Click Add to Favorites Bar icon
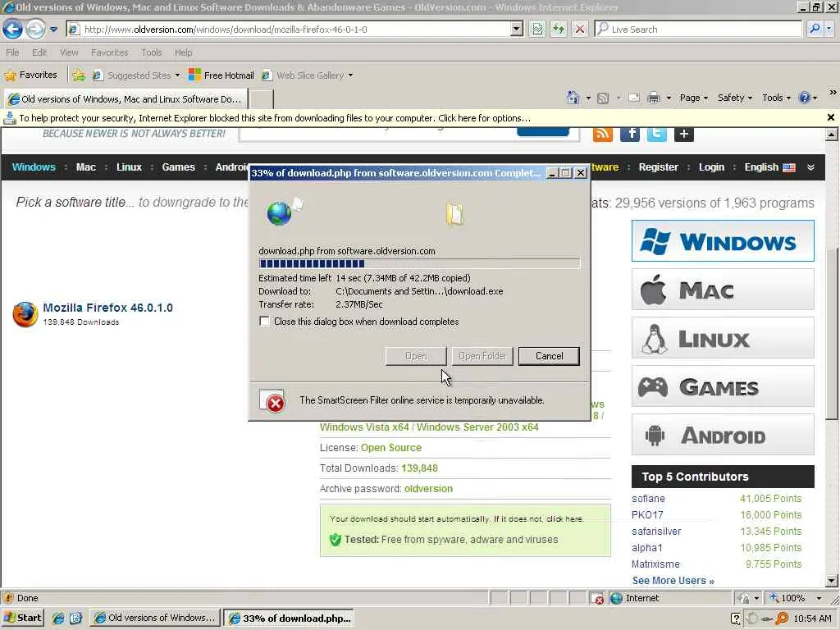Screen dimensions: 840x630 coord(79,75)
